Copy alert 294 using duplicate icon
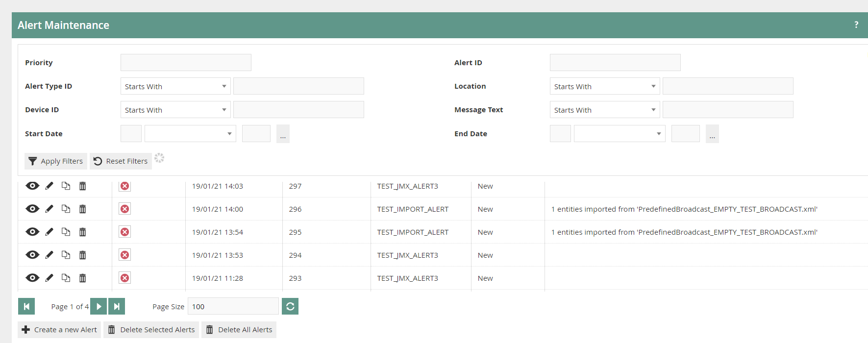This screenshot has width=868, height=343. [x=66, y=255]
